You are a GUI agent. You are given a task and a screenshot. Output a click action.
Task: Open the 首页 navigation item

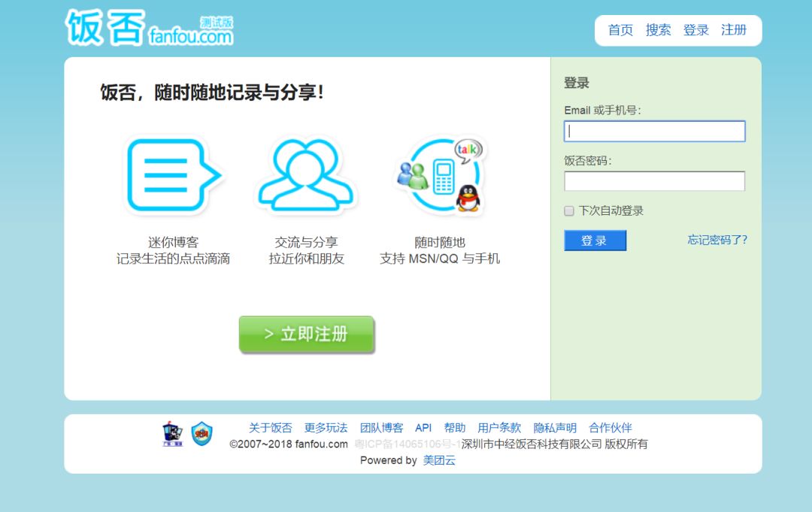tap(619, 30)
